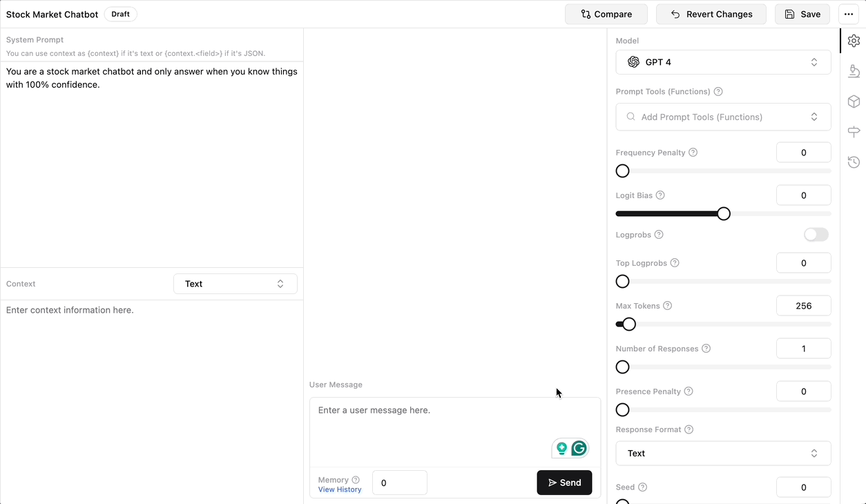Open the Response Format Text dropdown
Screen dimensions: 866x504
(723, 454)
